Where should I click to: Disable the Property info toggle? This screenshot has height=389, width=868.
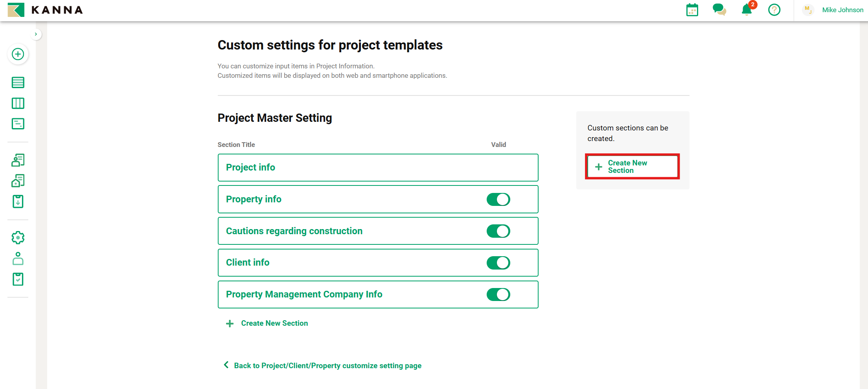tap(498, 200)
